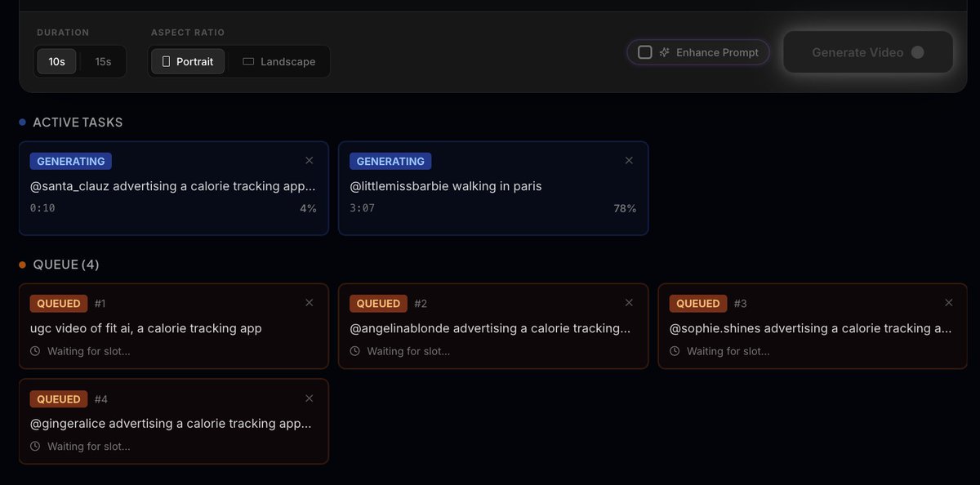Click the 0:10 elapsed time
980x485 pixels.
(x=42, y=208)
